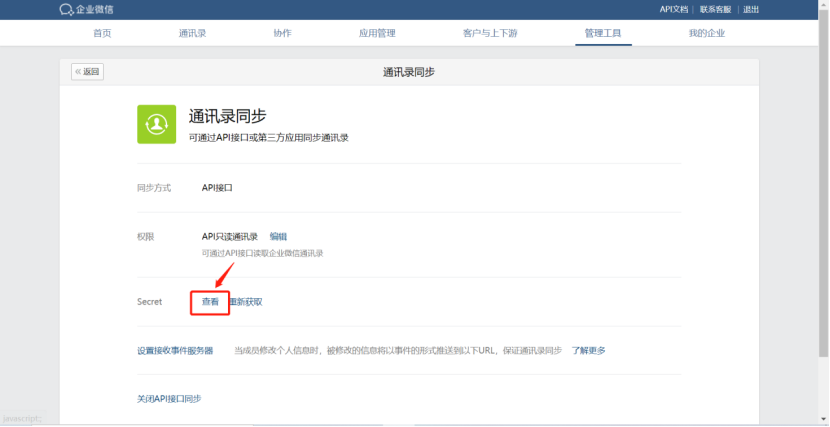The width and height of the screenshot is (830, 427).
Task: Open 设置接收事件服务器 settings
Action: tap(175, 350)
